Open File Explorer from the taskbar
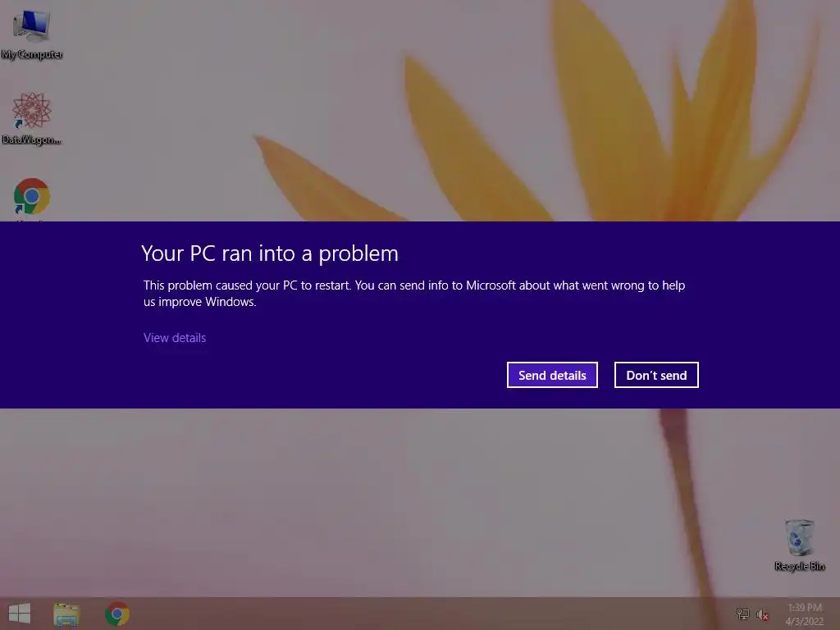This screenshot has width=840, height=630. click(66, 614)
